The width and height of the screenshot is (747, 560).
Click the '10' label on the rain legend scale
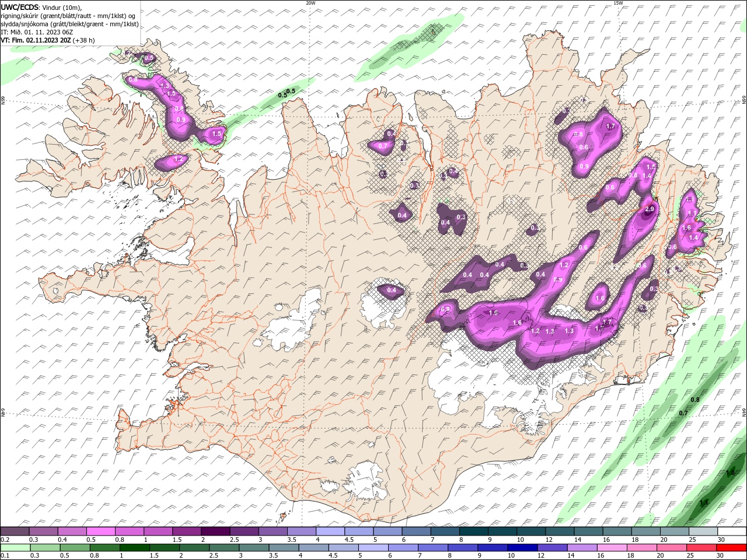[511, 556]
